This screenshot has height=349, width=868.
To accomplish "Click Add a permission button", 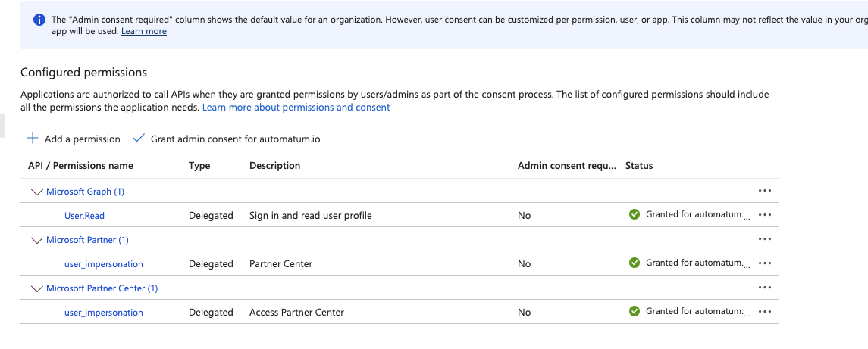I will [74, 139].
